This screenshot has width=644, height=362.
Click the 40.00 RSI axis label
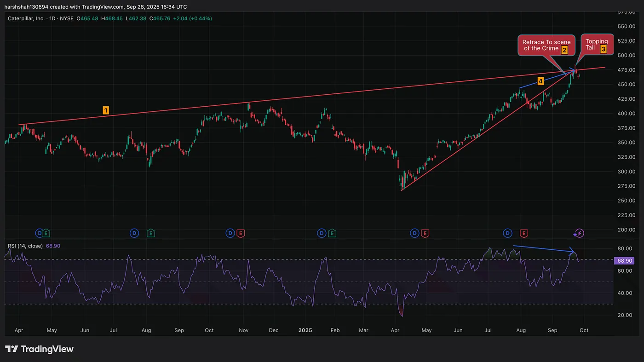point(624,293)
